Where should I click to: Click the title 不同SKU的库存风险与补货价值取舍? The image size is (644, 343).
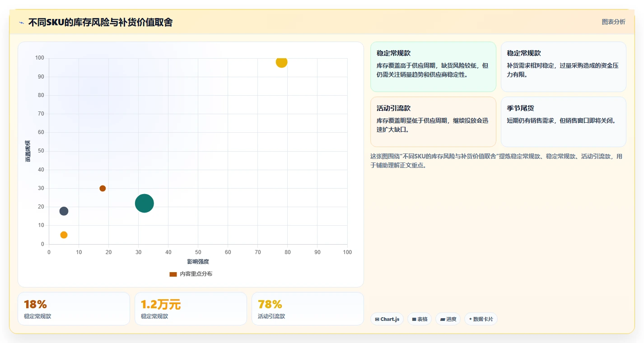[x=100, y=22]
